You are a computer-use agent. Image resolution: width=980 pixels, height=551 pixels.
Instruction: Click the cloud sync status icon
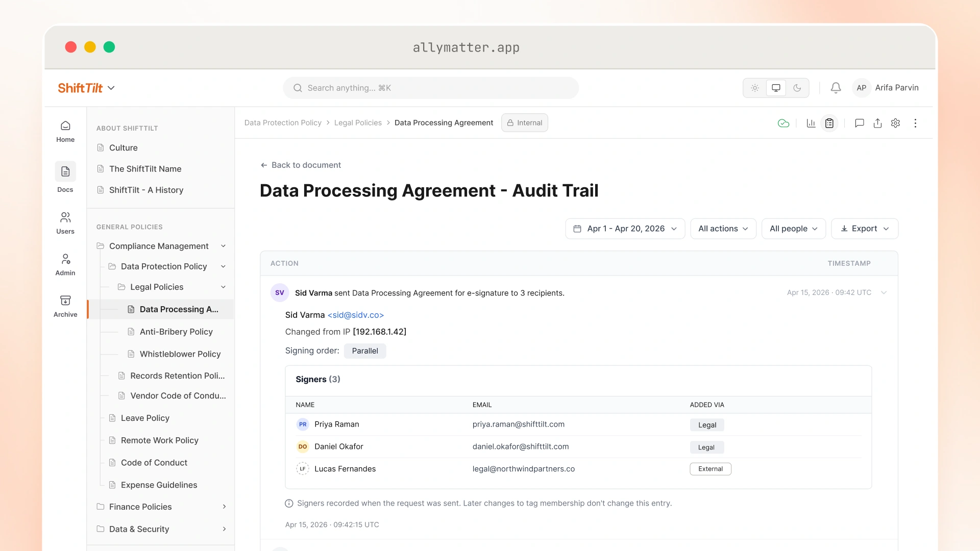[x=783, y=123]
